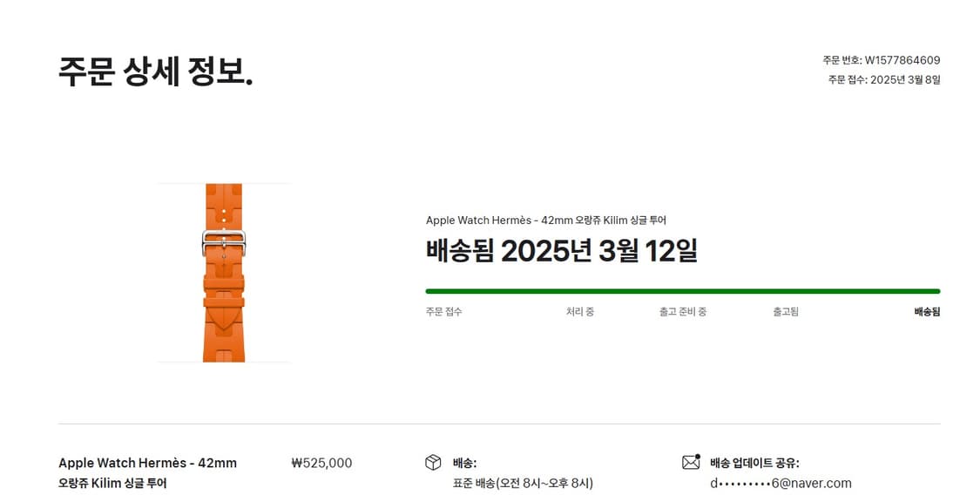Image resolution: width=980 pixels, height=502 pixels.
Task: Click the 표준 배송 delivery time text
Action: (x=523, y=483)
